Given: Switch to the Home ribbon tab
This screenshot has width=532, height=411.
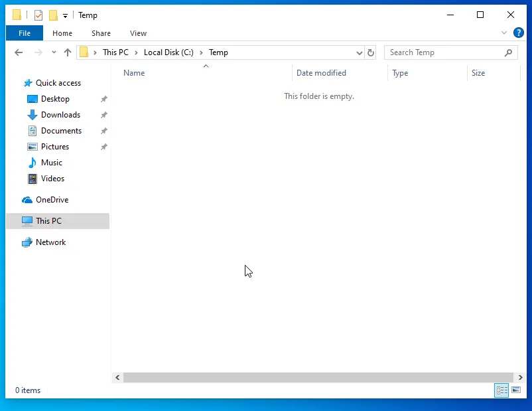Looking at the screenshot, I should [62, 33].
